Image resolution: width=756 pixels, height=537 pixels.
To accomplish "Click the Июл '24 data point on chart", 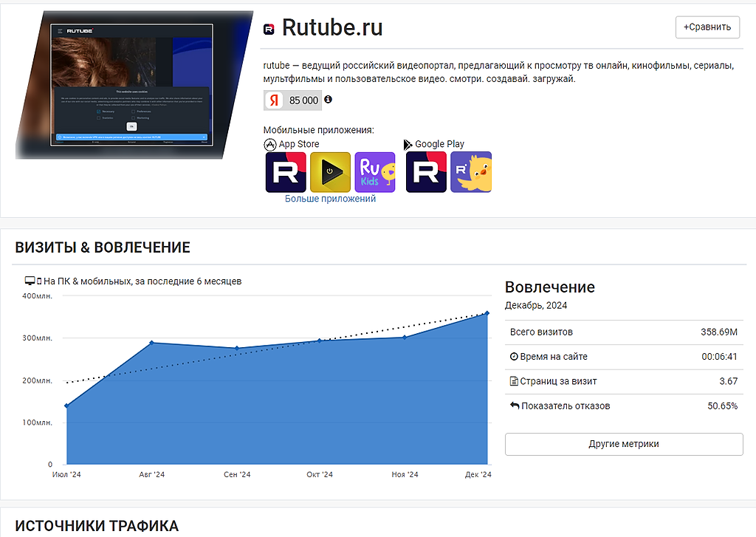I will point(67,406).
